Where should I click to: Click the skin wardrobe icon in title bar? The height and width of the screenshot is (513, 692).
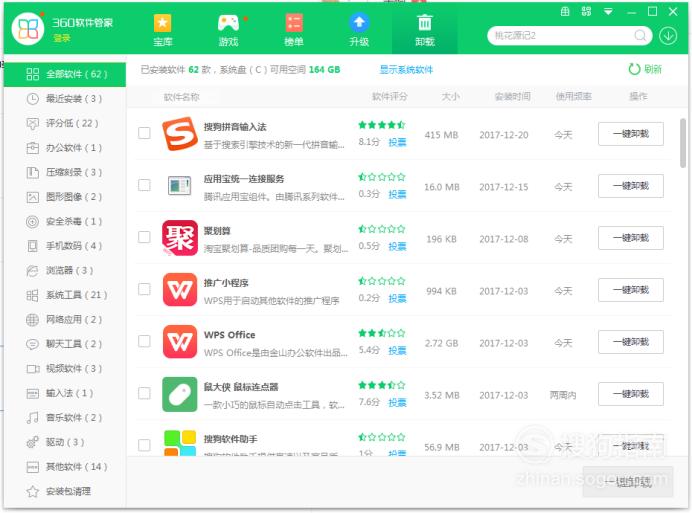pyautogui.click(x=565, y=11)
